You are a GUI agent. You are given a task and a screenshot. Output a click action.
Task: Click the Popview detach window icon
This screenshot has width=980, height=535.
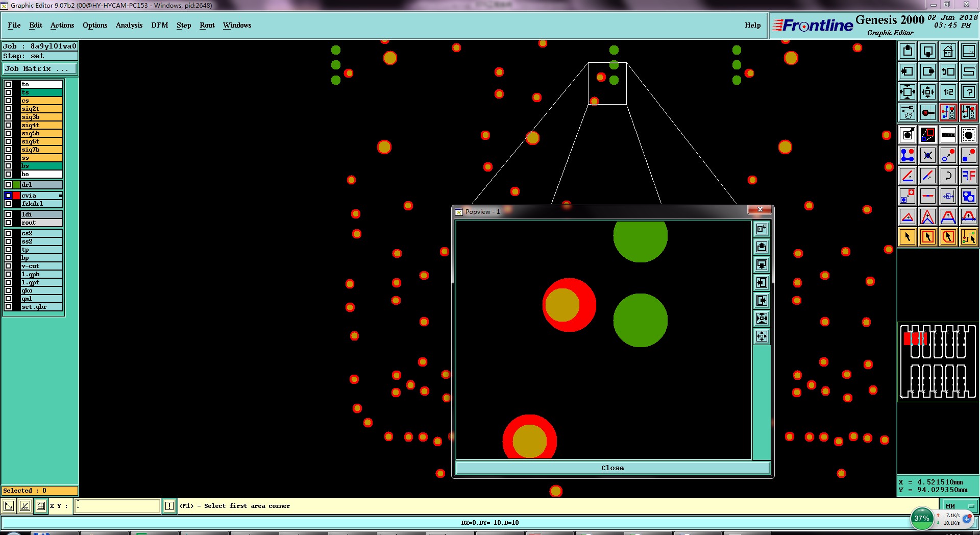click(x=762, y=229)
